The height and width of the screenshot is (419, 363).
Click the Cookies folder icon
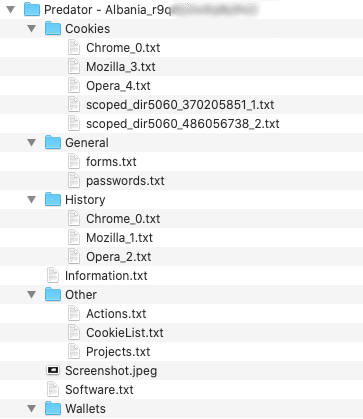[53, 28]
